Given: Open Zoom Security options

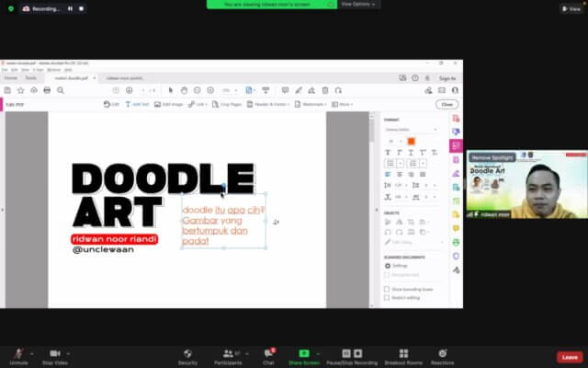Looking at the screenshot, I should point(187,357).
